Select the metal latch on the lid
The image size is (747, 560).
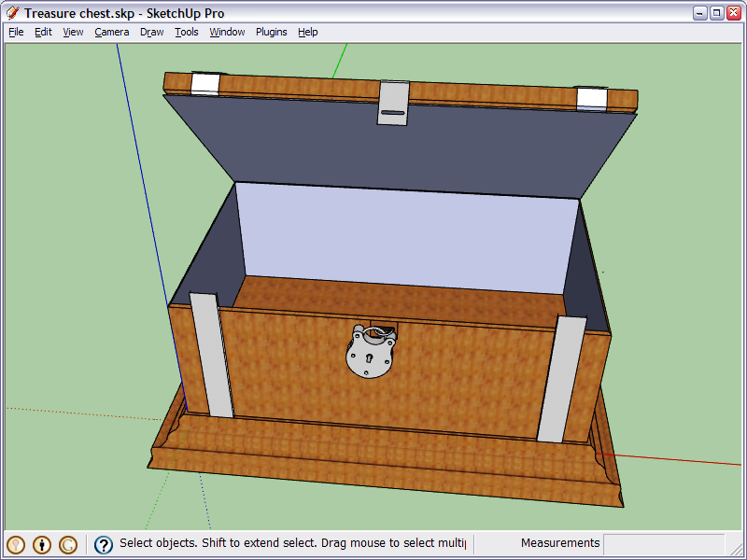pyautogui.click(x=393, y=102)
